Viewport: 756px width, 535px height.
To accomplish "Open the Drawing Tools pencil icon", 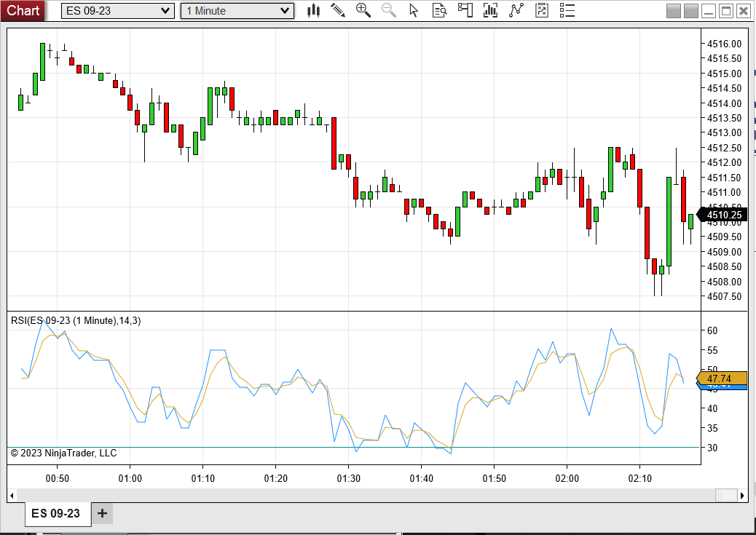I will (337, 10).
